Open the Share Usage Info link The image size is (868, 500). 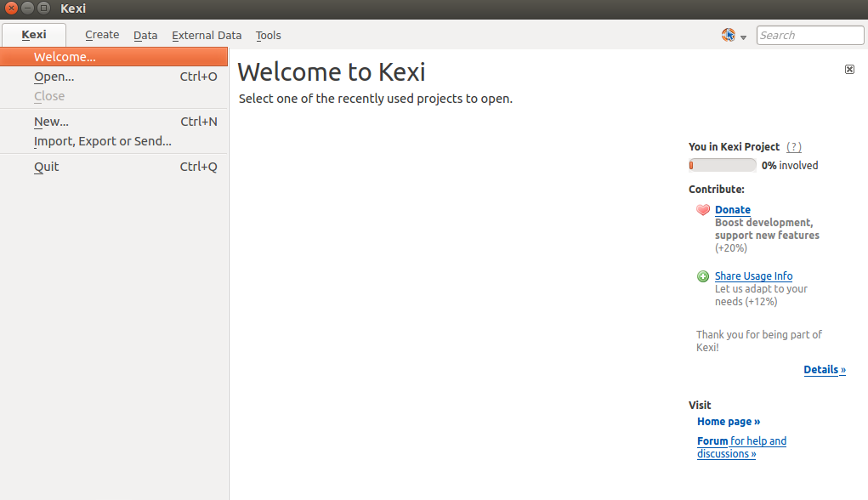pos(753,276)
